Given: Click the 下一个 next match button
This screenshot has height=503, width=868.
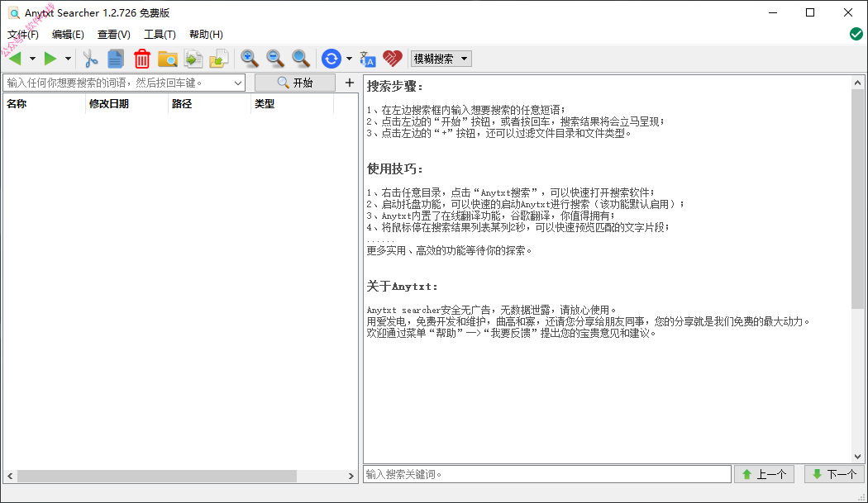Looking at the screenshot, I should pos(835,474).
